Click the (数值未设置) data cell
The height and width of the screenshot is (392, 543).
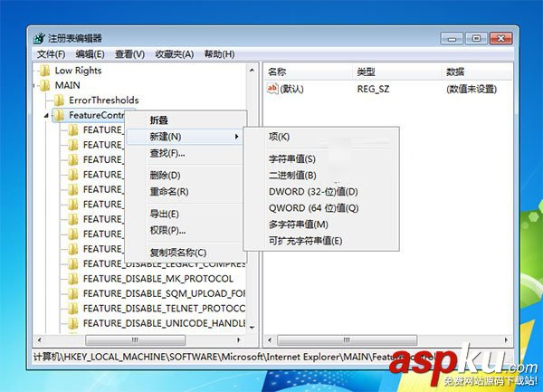tap(472, 89)
